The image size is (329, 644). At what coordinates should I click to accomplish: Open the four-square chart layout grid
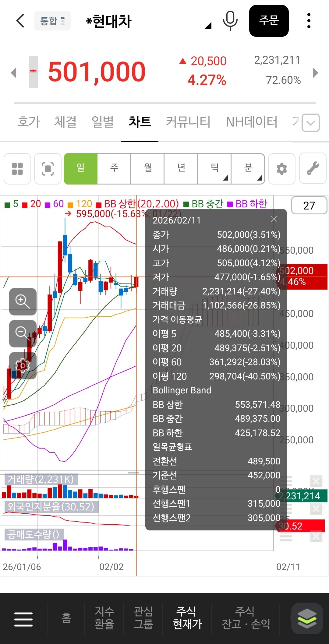coord(17,169)
